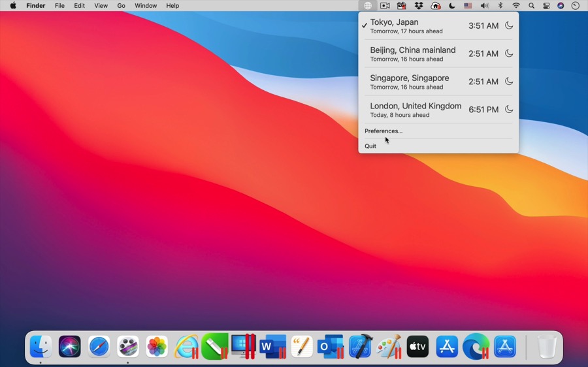
Task: Click the Bluetooth status icon
Action: point(500,6)
